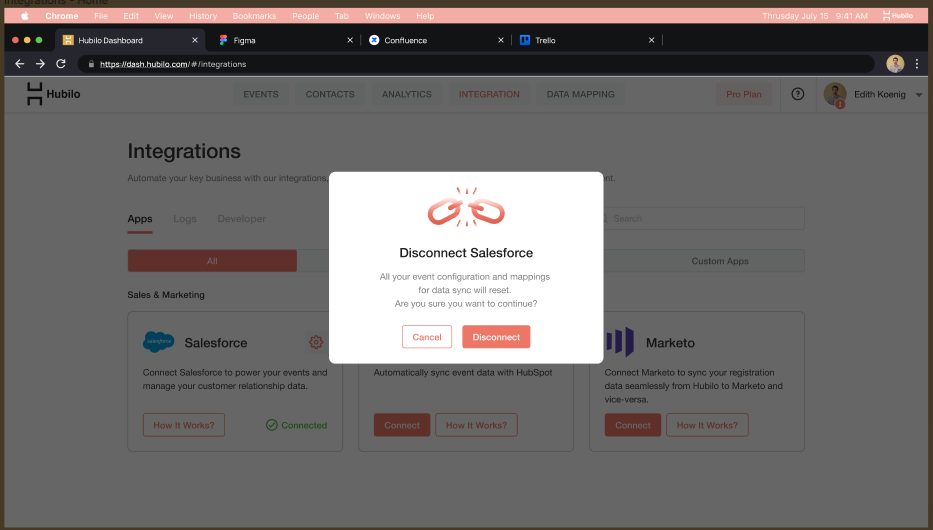Open the File menu
Viewport: 933px width, 530px height.
[x=101, y=16]
